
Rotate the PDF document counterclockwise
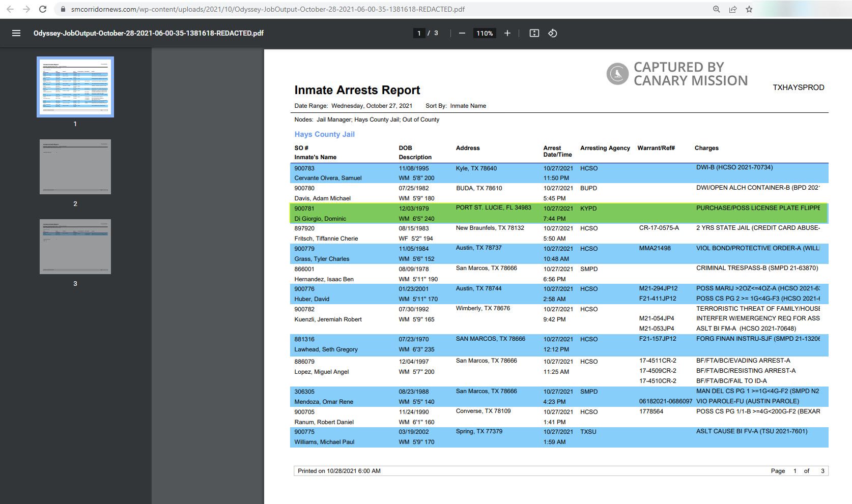553,33
